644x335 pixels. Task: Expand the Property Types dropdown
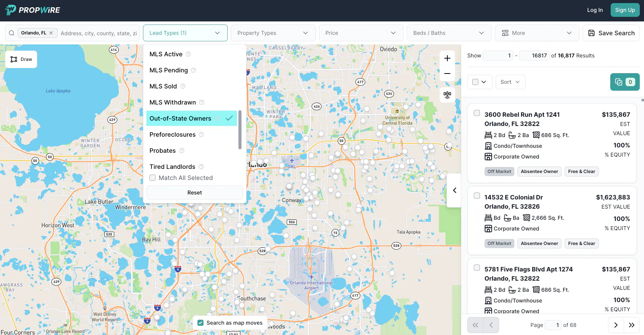[x=273, y=33]
